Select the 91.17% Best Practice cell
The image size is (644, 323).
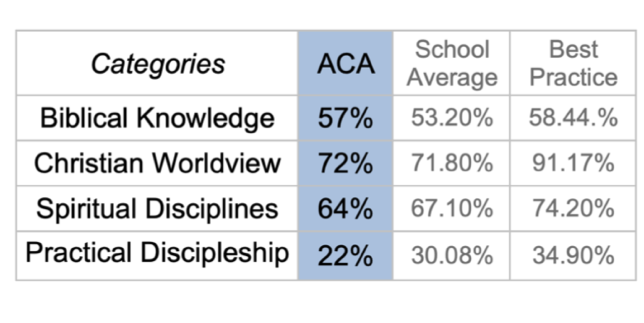click(573, 164)
